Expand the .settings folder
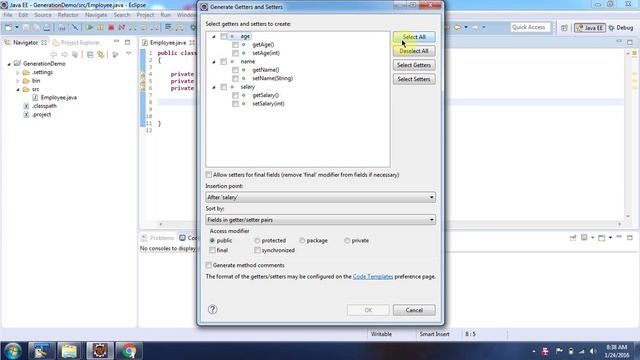The width and height of the screenshot is (640, 360). [18, 72]
